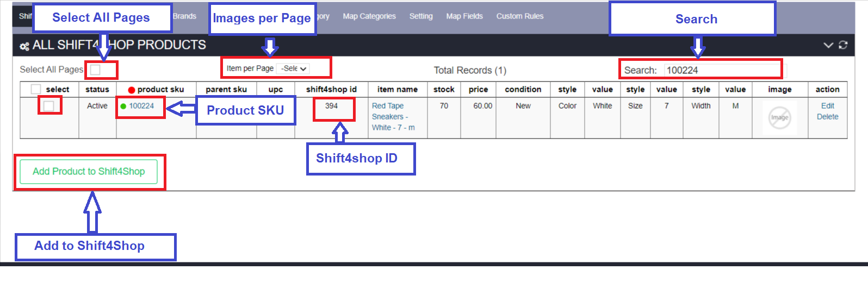Open the Brands menu item
Screen dimensions: 868x282
coord(184,16)
